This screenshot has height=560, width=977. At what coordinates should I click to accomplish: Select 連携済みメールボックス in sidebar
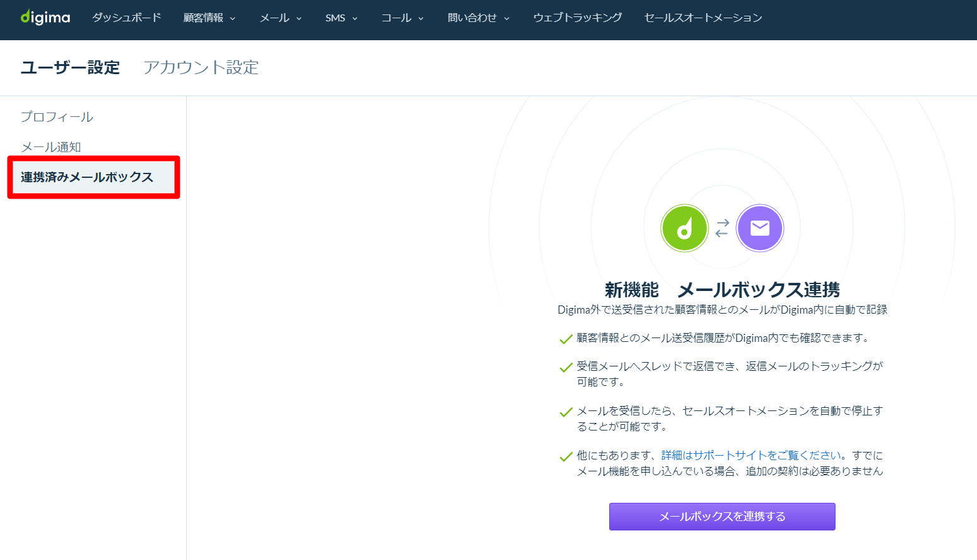(x=94, y=177)
